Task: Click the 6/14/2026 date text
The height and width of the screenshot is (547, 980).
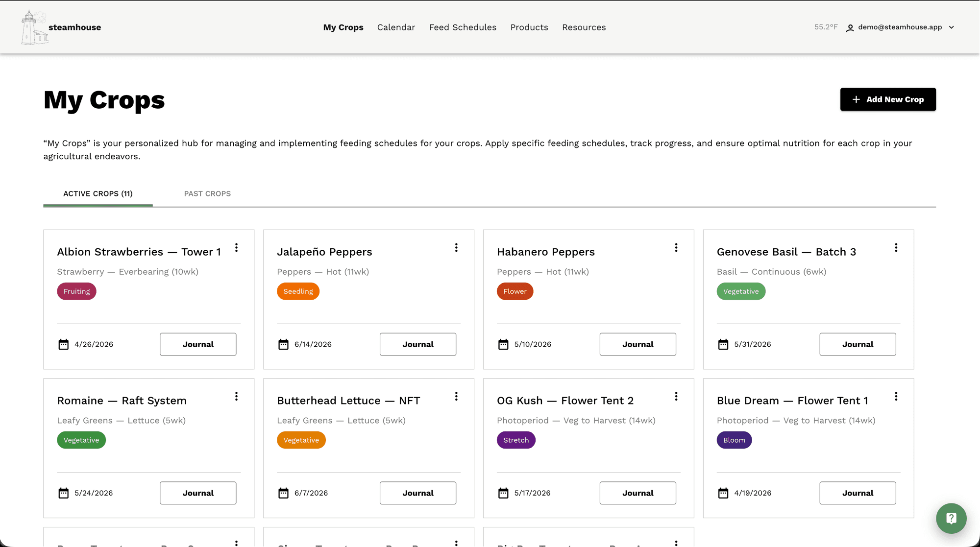Action: tap(313, 344)
